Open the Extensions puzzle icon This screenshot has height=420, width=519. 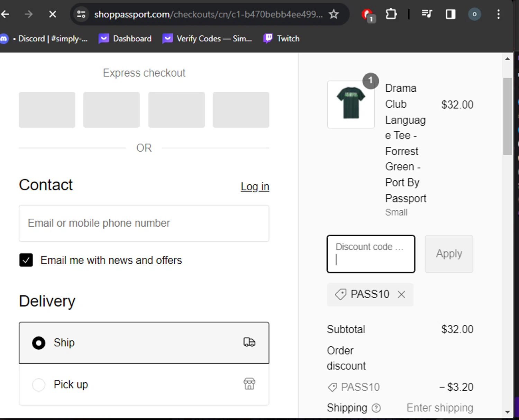pyautogui.click(x=391, y=14)
